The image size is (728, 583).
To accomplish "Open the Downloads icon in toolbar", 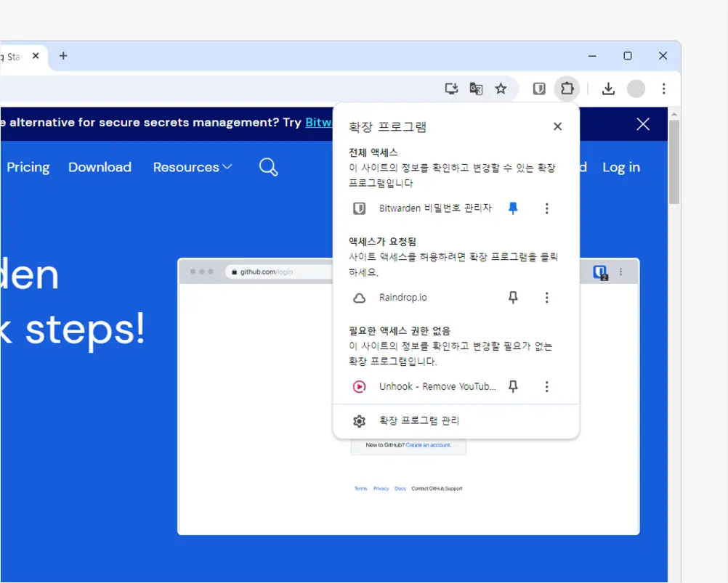I will pos(609,89).
